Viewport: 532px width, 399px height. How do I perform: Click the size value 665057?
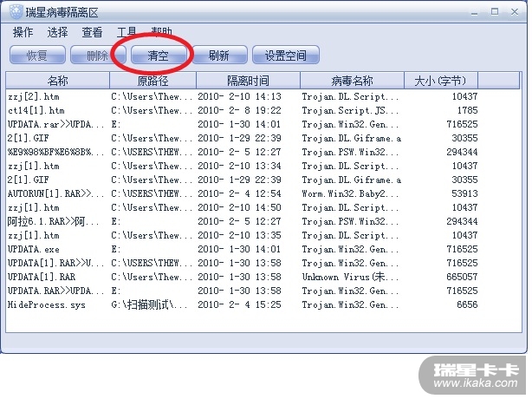tap(462, 277)
